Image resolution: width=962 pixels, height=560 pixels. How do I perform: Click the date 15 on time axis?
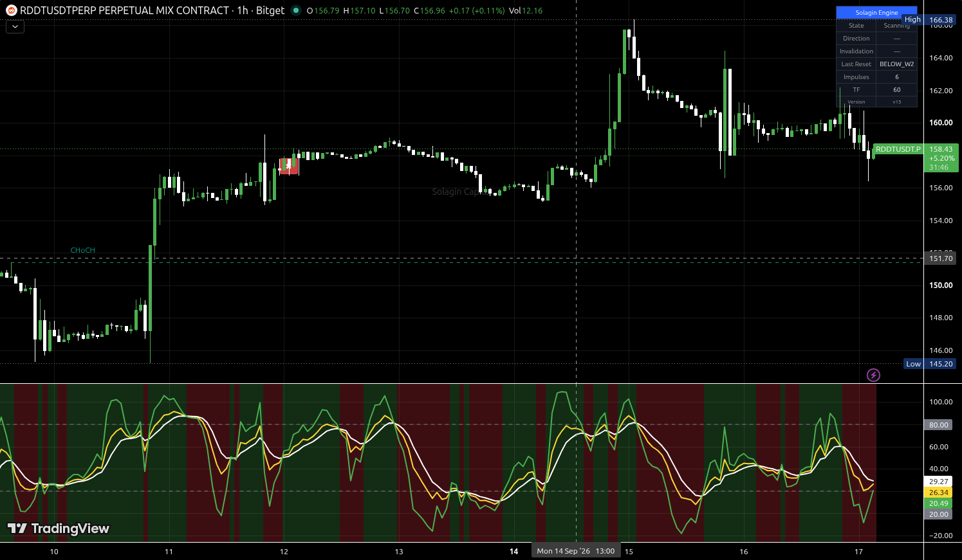(629, 552)
